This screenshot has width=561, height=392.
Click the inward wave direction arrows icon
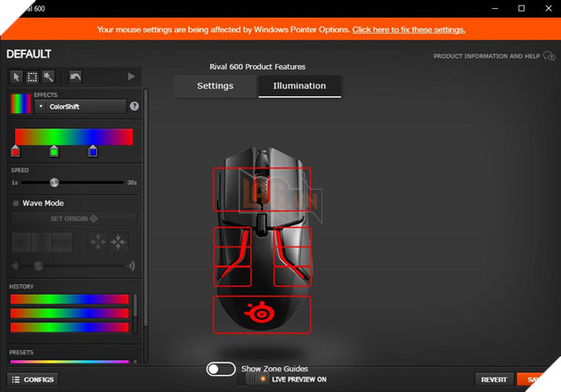click(118, 242)
